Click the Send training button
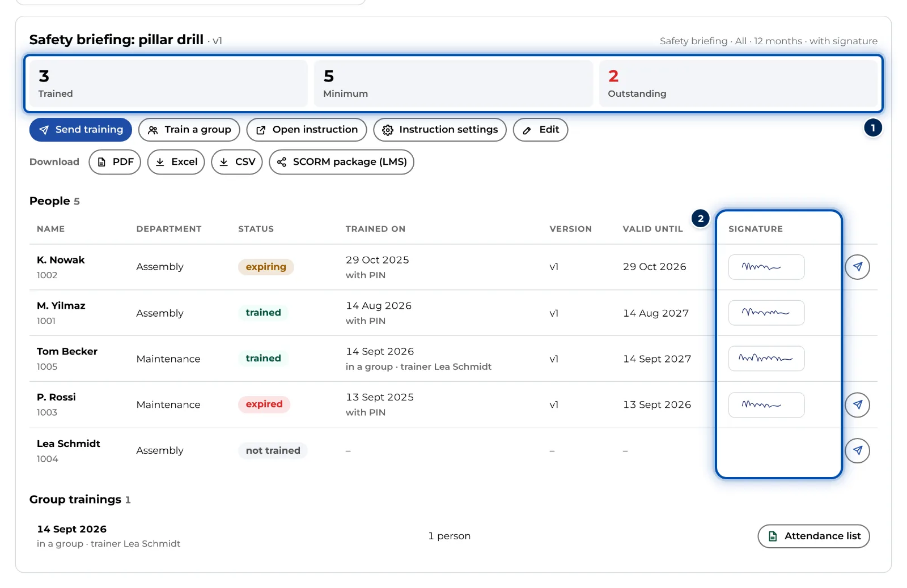The image size is (907, 588). [80, 130]
